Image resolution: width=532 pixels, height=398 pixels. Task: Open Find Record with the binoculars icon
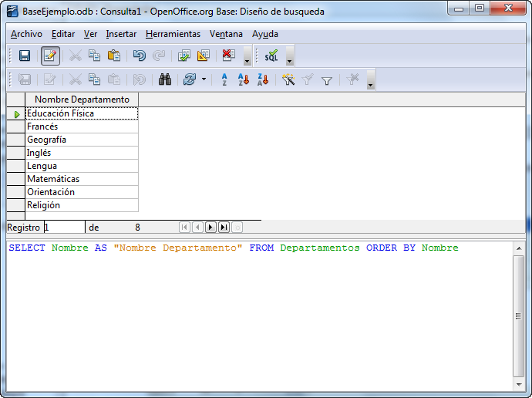click(165, 79)
